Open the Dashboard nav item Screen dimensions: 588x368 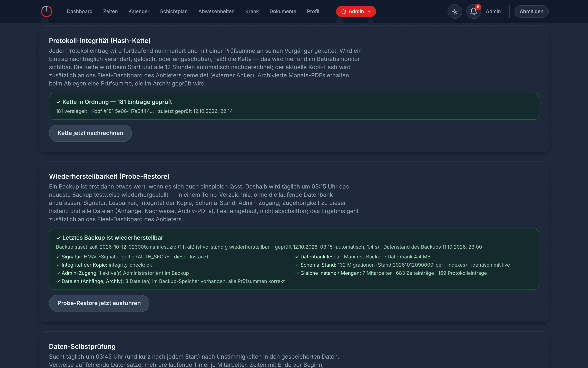coord(80,11)
